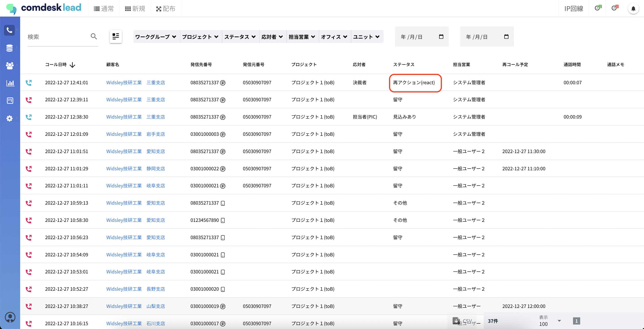Click the user profile avatar icon
This screenshot has width=644, height=329.
[x=10, y=317]
